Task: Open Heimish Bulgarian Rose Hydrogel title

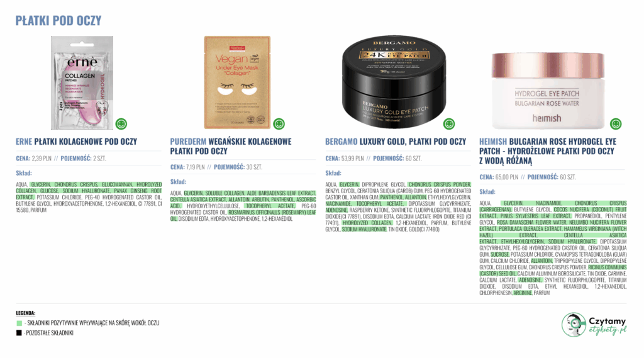Action: 548,151
